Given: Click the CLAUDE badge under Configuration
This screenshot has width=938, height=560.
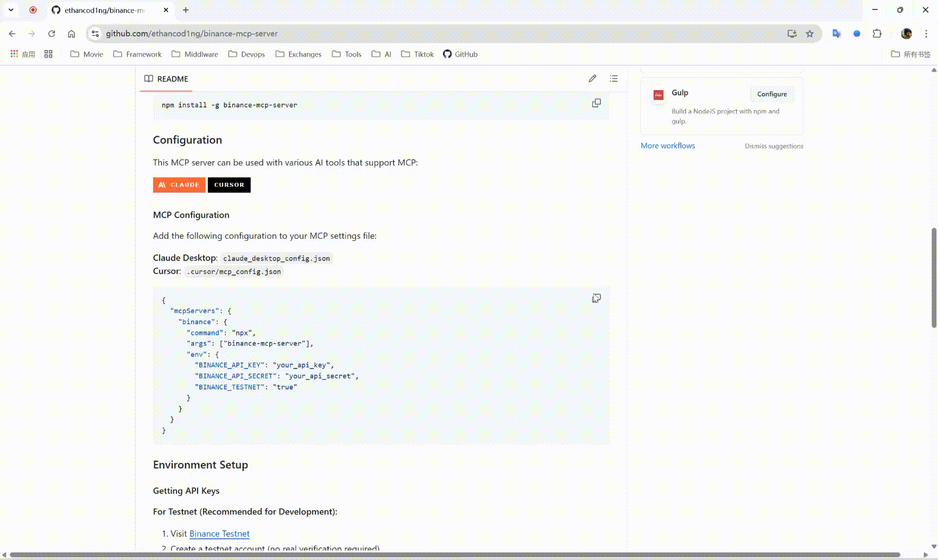Looking at the screenshot, I should pyautogui.click(x=179, y=184).
